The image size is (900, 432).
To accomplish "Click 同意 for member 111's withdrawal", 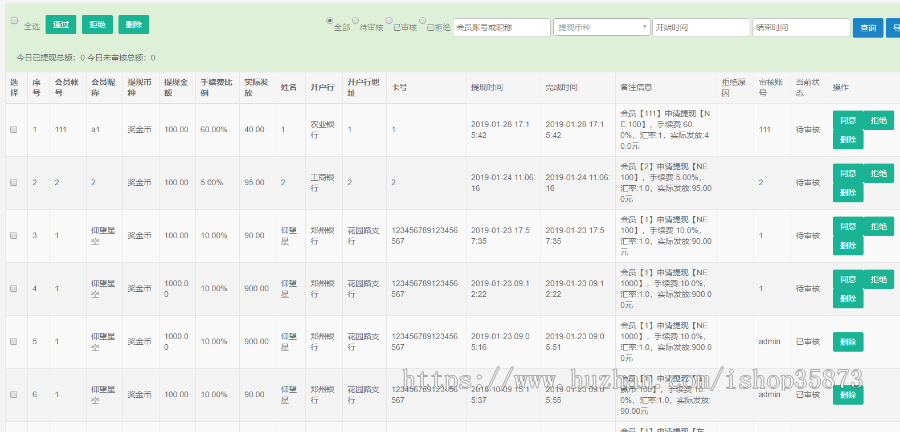I will [x=848, y=120].
